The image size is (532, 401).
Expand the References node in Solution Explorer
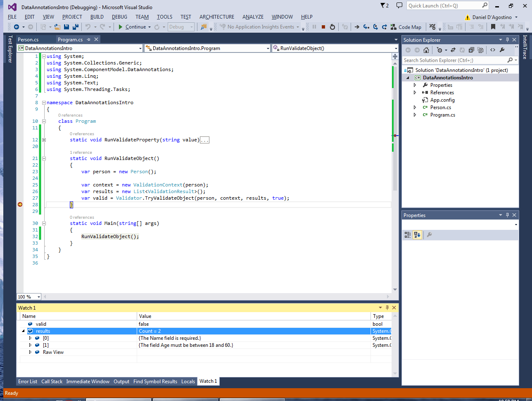click(x=415, y=93)
